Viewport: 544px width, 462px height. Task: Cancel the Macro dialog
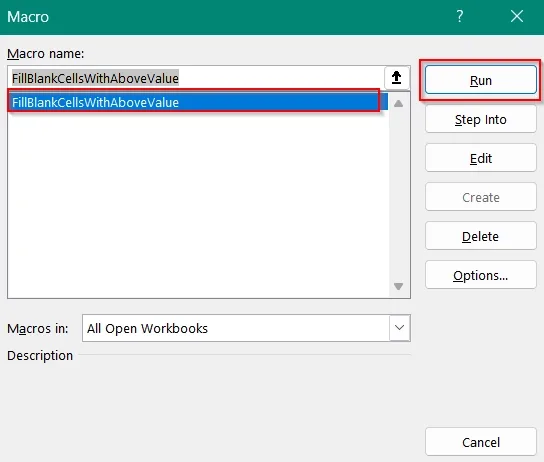click(x=481, y=442)
